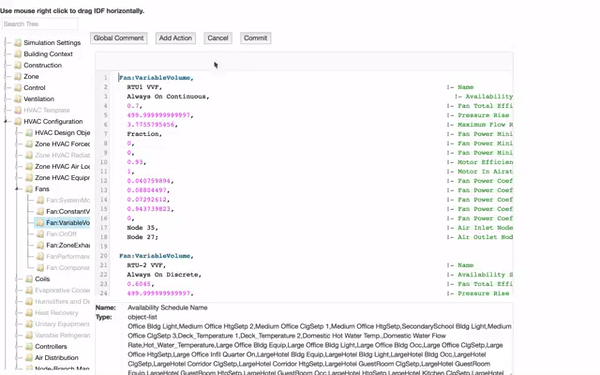
Task: Select the Zone tree node
Action: 31,77
